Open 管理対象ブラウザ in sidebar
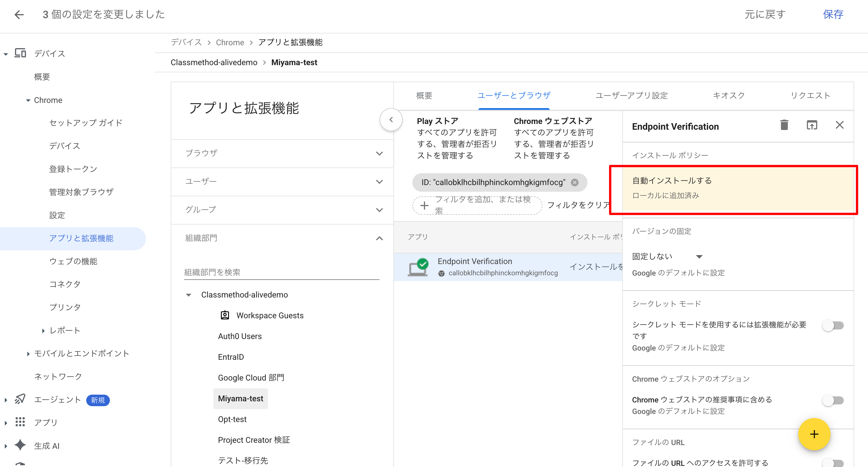 81,192
